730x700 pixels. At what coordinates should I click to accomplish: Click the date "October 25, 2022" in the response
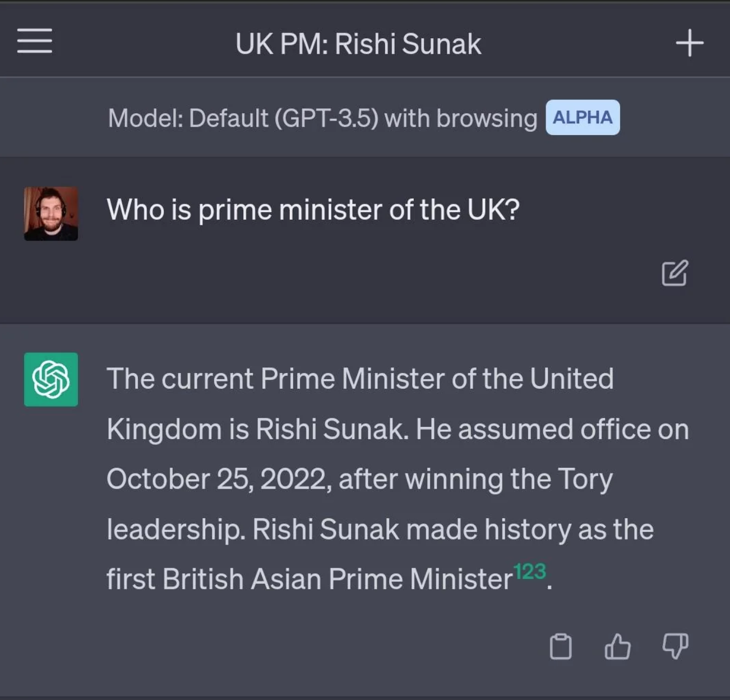[216, 480]
